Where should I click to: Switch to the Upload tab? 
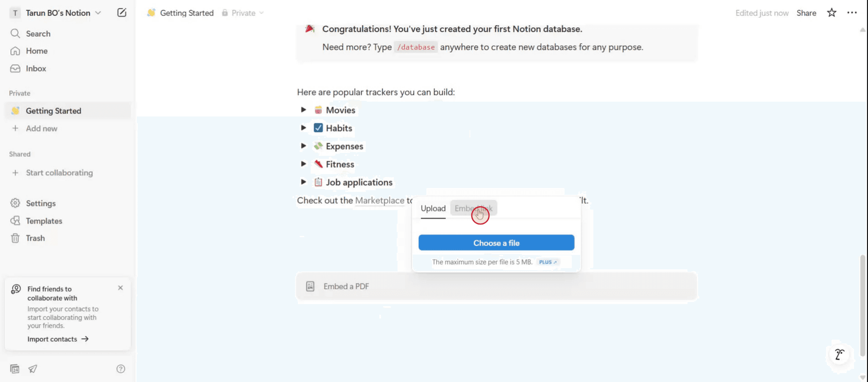click(433, 208)
